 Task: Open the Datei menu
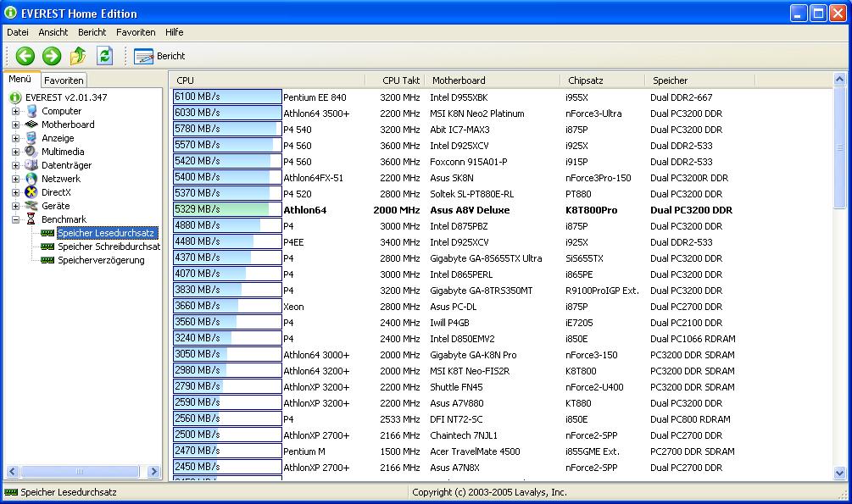[18, 32]
